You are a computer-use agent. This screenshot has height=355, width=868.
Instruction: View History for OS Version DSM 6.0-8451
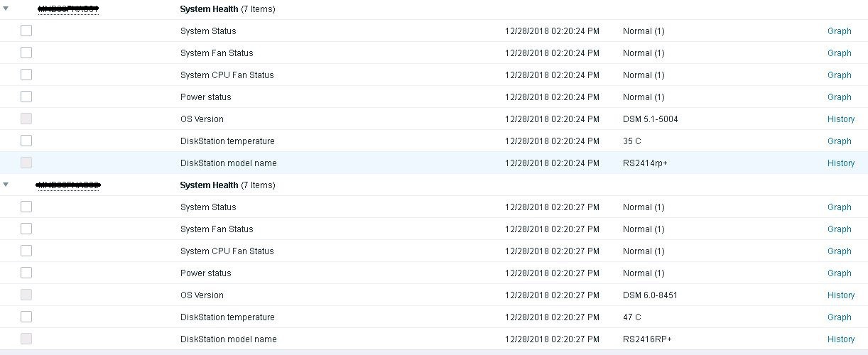pyautogui.click(x=840, y=295)
